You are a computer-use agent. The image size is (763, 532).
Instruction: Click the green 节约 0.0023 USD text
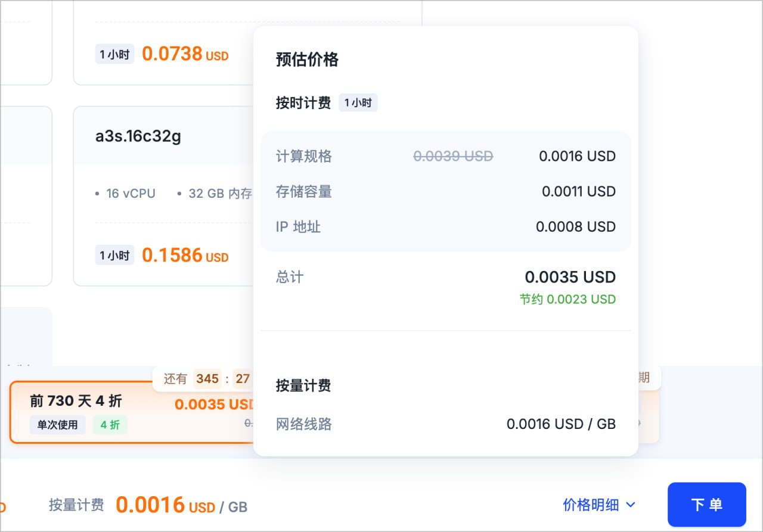click(x=567, y=299)
